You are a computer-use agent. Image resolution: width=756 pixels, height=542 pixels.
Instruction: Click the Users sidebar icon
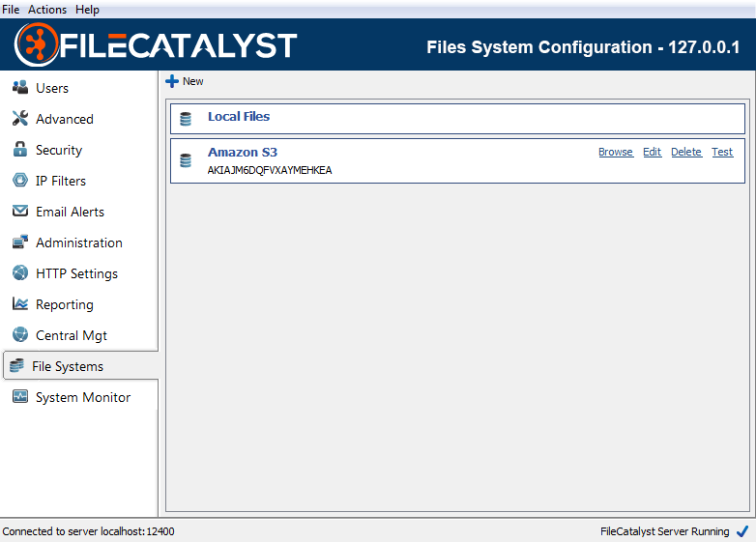coord(20,87)
